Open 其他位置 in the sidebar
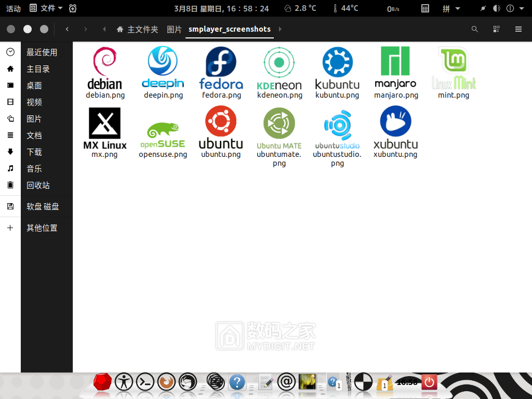 point(42,228)
